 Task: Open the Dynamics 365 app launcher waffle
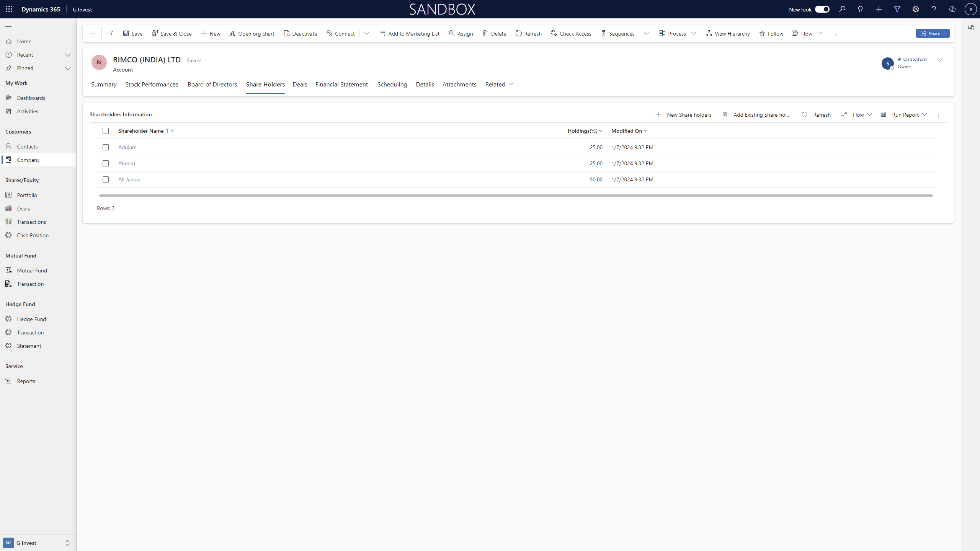tap(9, 9)
